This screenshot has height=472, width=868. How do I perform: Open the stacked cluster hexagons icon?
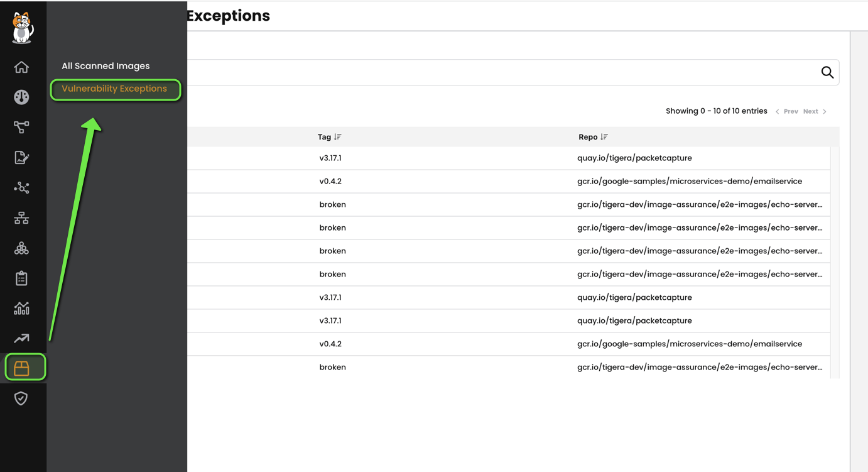pos(21,248)
